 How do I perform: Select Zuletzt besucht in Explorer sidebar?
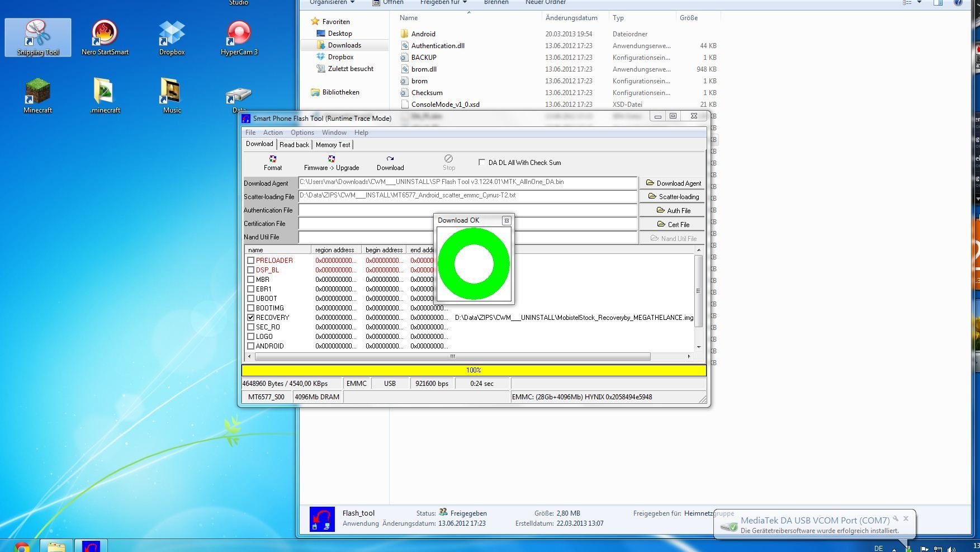tap(351, 69)
